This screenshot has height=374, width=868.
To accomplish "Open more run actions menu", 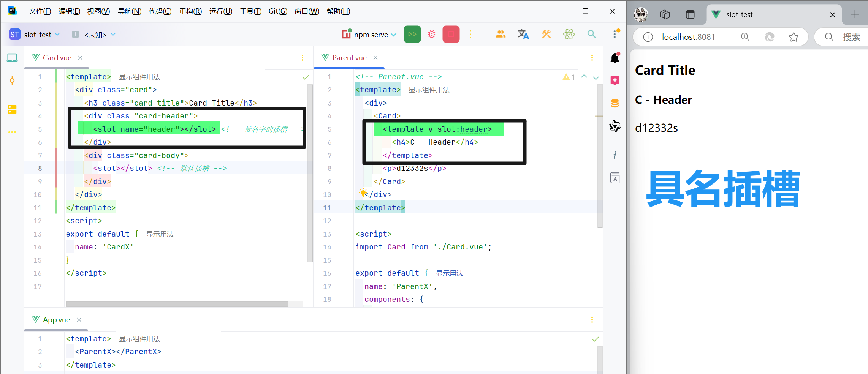I will point(470,34).
